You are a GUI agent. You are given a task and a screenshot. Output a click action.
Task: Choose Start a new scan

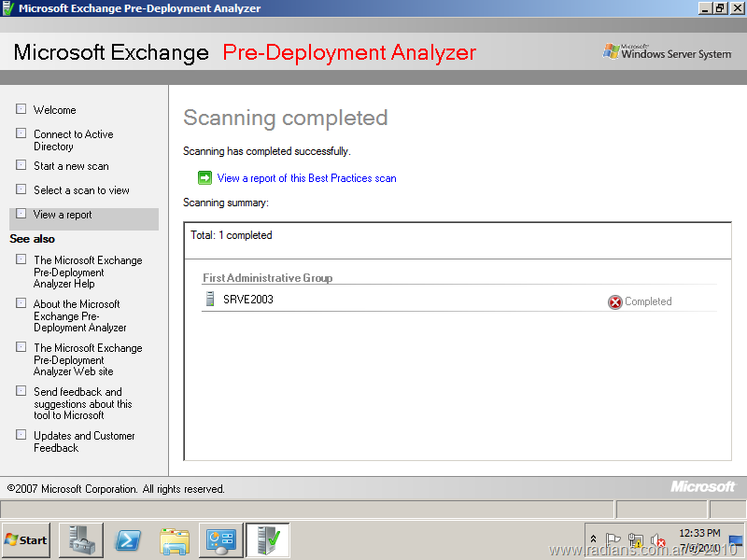point(71,166)
